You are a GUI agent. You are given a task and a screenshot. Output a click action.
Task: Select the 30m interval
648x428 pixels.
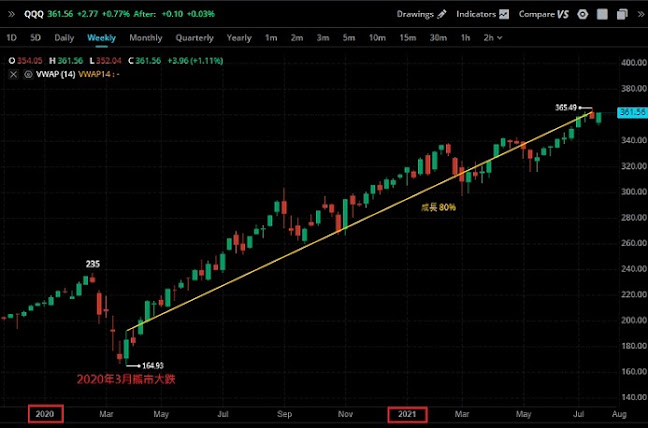438,38
